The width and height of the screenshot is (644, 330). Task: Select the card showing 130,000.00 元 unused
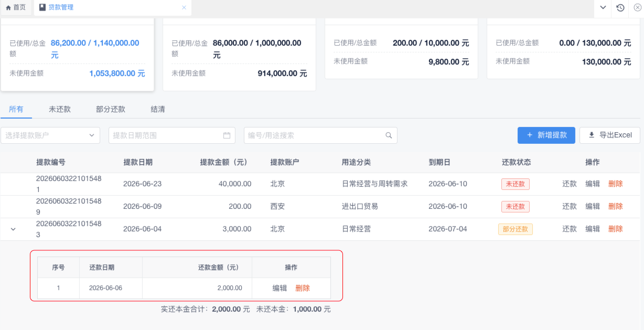point(563,48)
